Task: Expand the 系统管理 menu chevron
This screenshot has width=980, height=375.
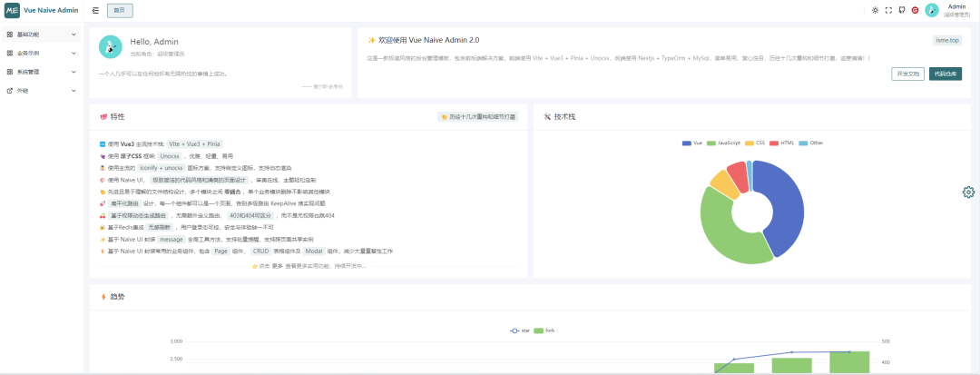Action: coord(73,72)
